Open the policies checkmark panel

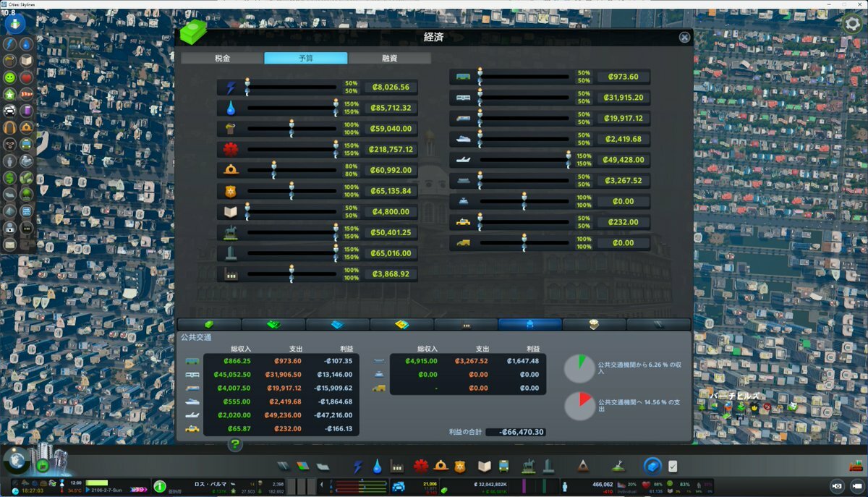point(673,466)
